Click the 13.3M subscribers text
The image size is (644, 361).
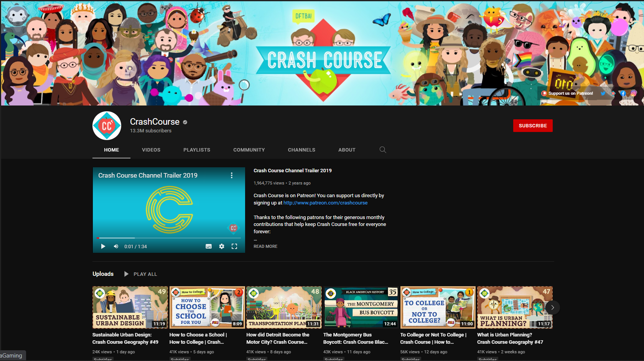point(151,131)
